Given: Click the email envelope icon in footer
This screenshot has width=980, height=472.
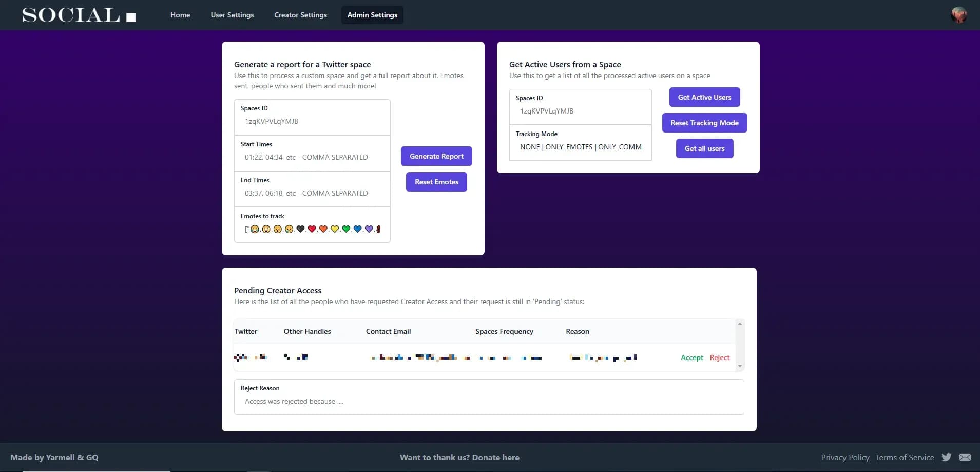Looking at the screenshot, I should [x=964, y=457].
